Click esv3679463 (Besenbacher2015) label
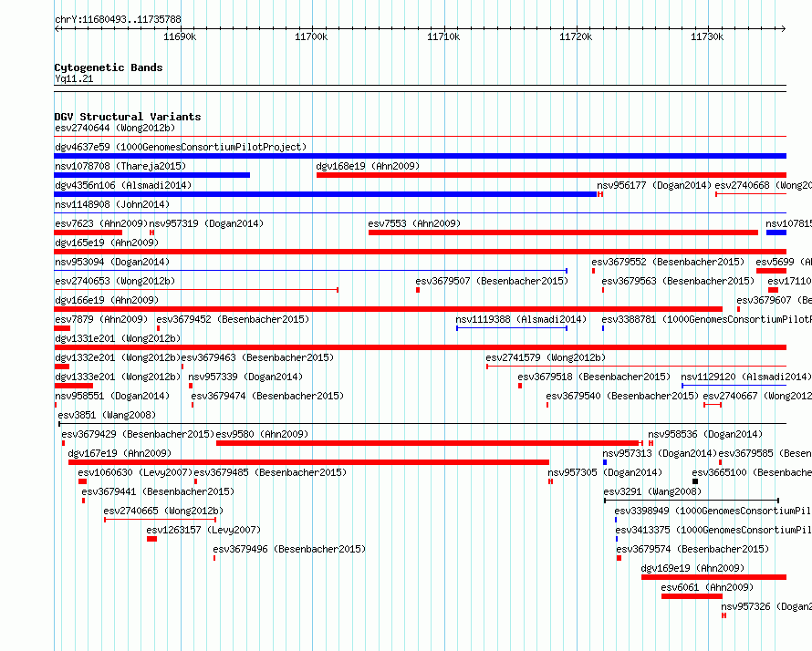 point(257,357)
